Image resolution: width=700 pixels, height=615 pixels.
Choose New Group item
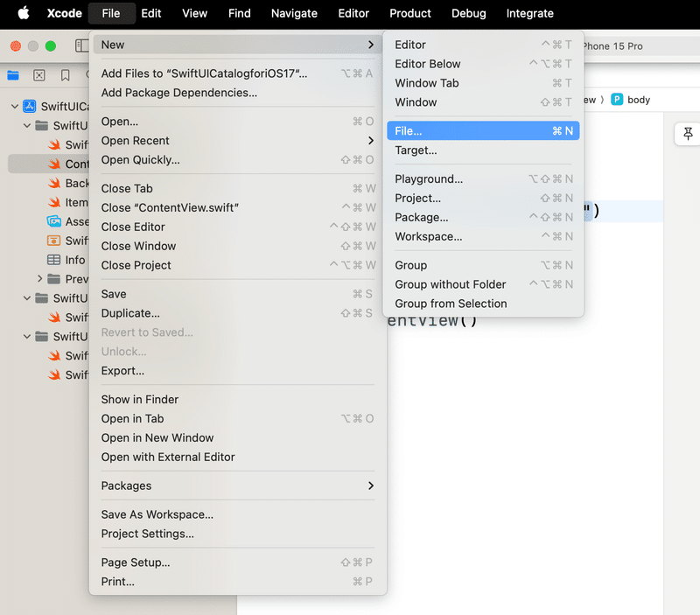tap(483, 265)
